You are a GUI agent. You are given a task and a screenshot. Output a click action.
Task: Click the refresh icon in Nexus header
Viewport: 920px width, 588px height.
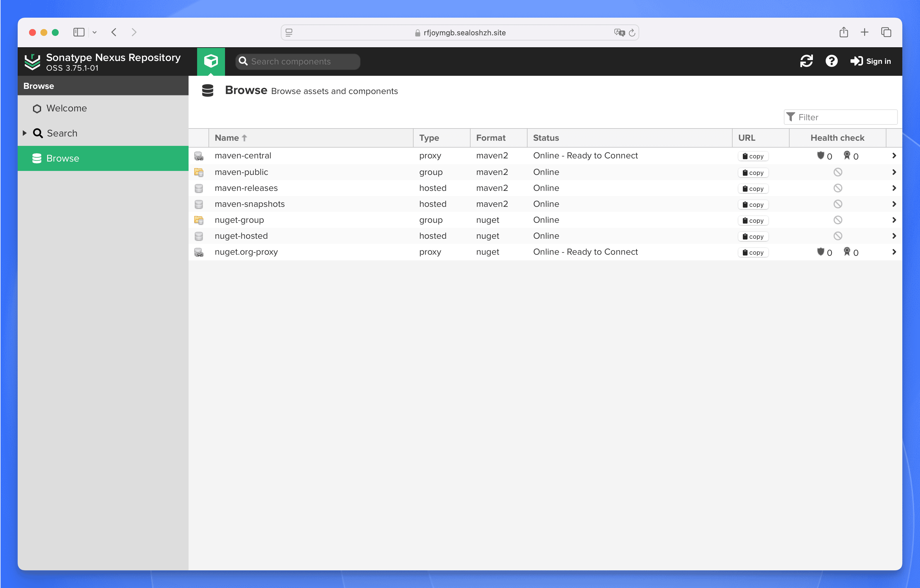click(806, 61)
